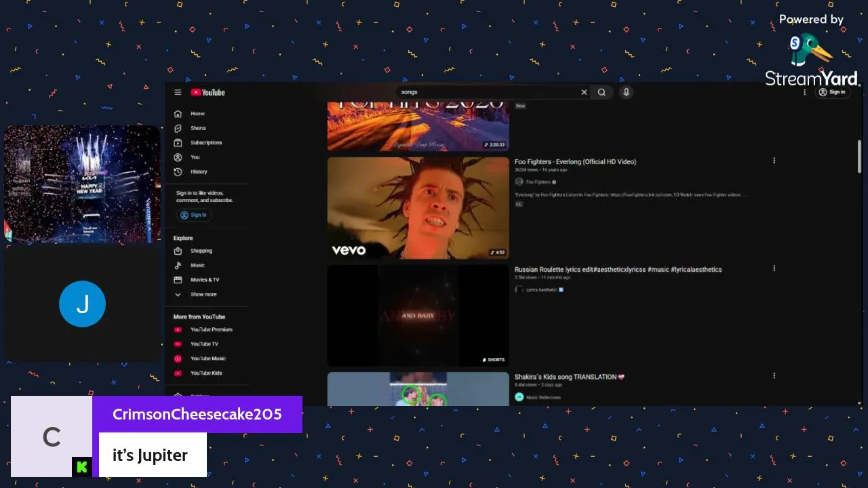Open three-dot menu for Foo Fighters Everlong video

tap(774, 161)
